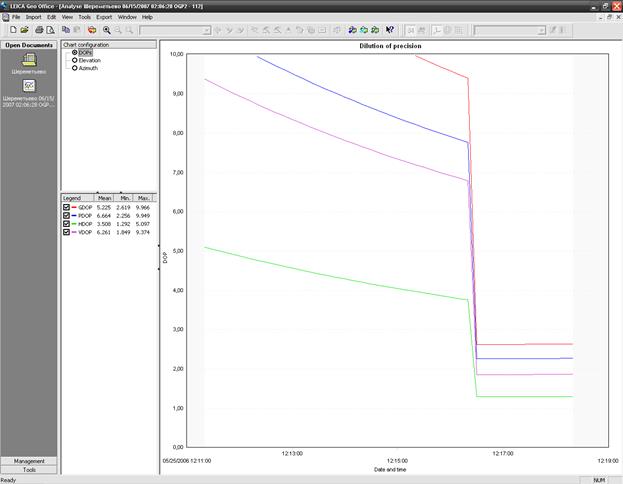Switch to the Management panel
Screen dimensions: 623x484
click(30, 461)
